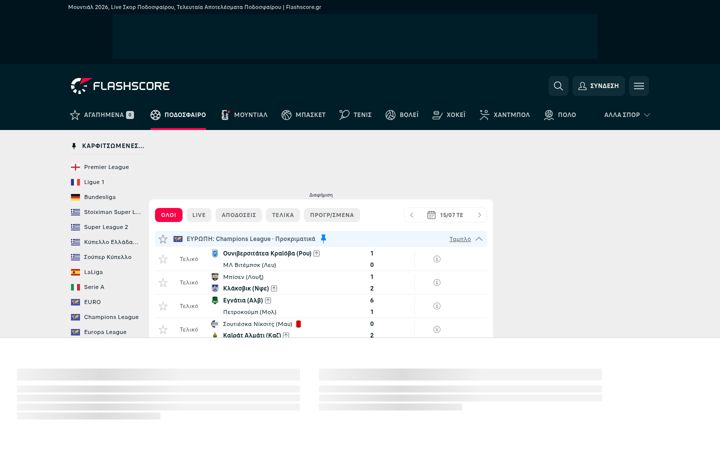Screen dimensions: 720x450
Task: Click the handball player icon in navigation
Action: point(484,115)
